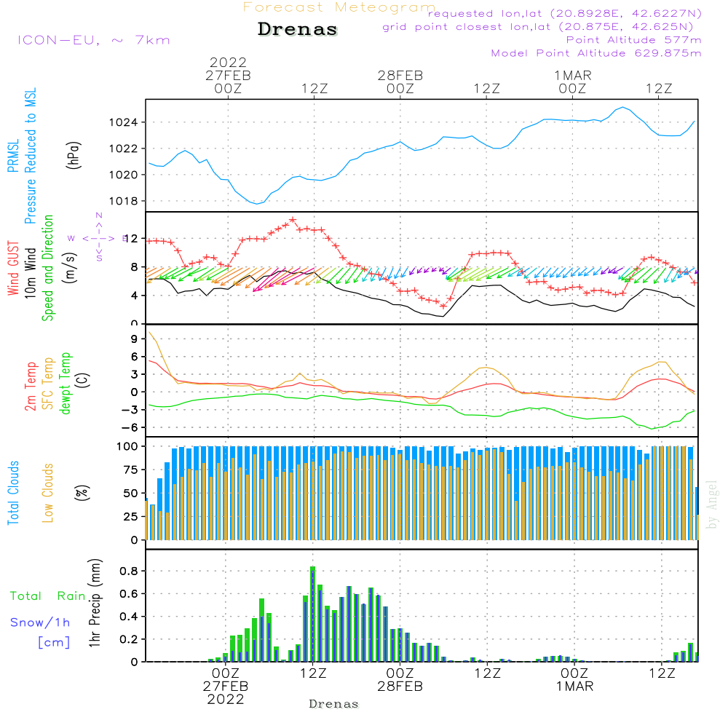Click the '(m/s)' unit label
728x728 pixels.
point(70,268)
